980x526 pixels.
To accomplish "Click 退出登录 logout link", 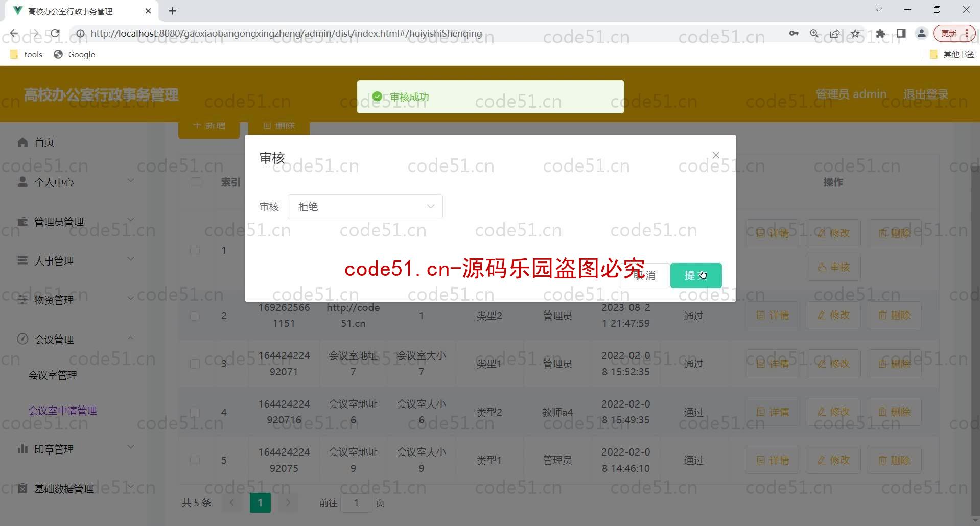I will pos(925,94).
